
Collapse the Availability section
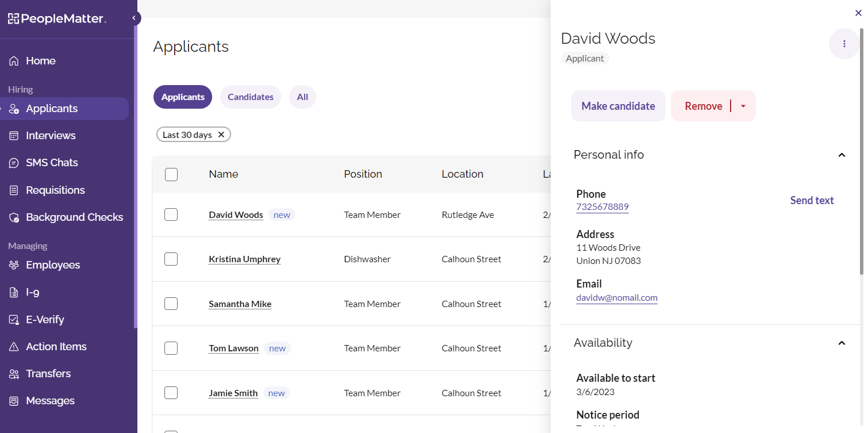(842, 343)
